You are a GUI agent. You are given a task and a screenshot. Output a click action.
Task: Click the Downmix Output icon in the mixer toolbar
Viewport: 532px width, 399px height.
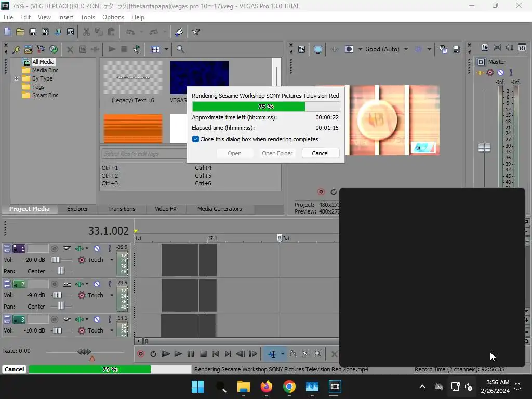[x=497, y=48]
